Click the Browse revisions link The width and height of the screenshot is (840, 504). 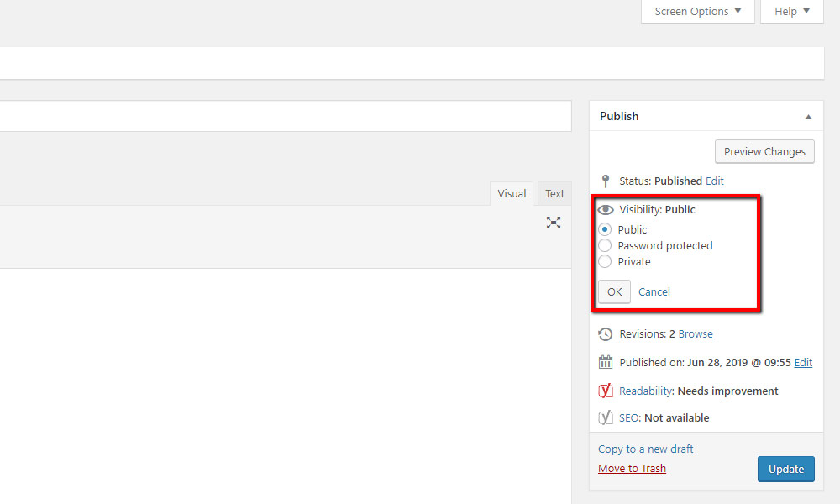696,334
